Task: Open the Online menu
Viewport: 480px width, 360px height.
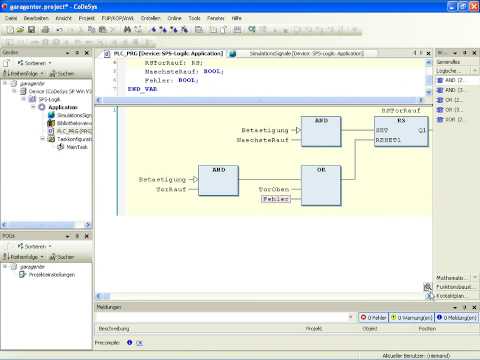Action: click(x=174, y=18)
